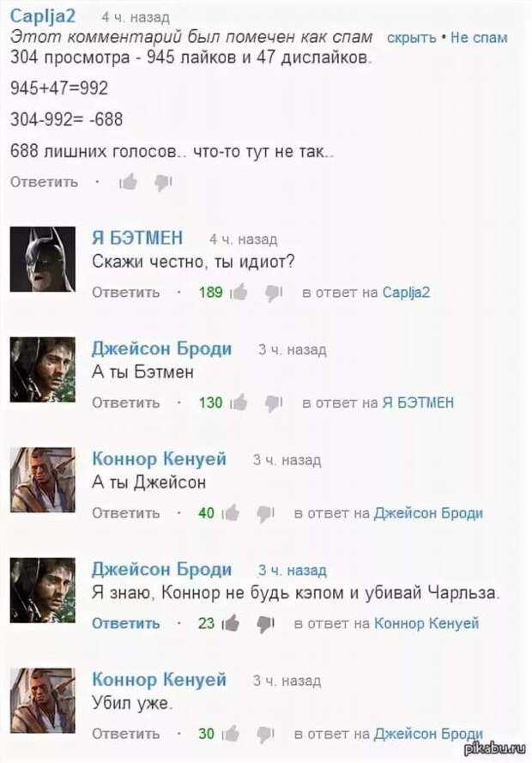The height and width of the screenshot is (763, 532).
Task: Like 'А ты Бэтмен' comment
Action: click(239, 403)
